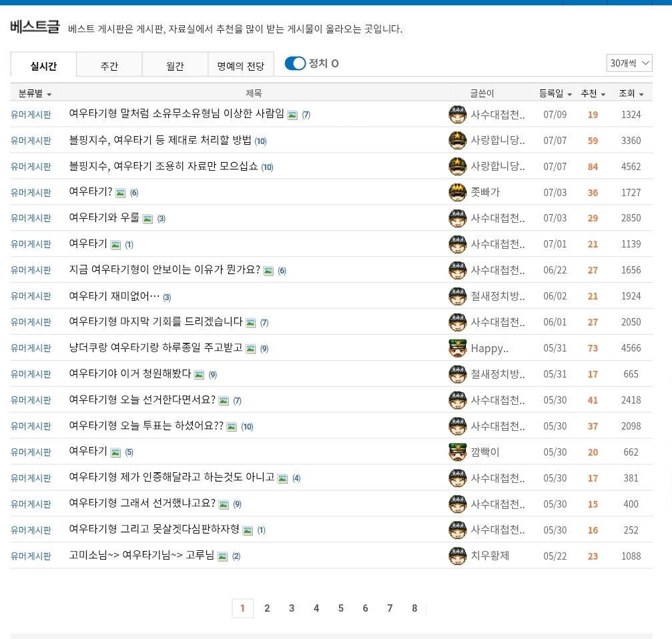Click the author avatar icon for 쫏빠가

coord(457,192)
